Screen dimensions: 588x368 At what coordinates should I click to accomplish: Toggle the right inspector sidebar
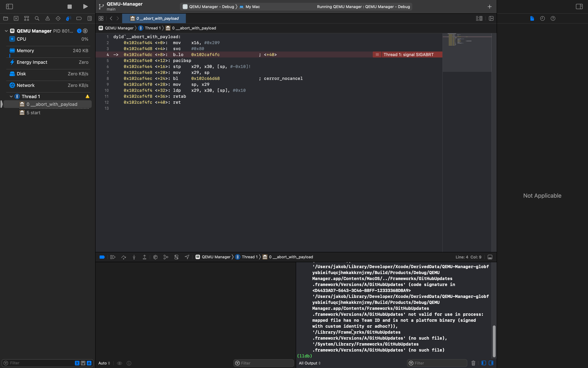[x=579, y=7]
